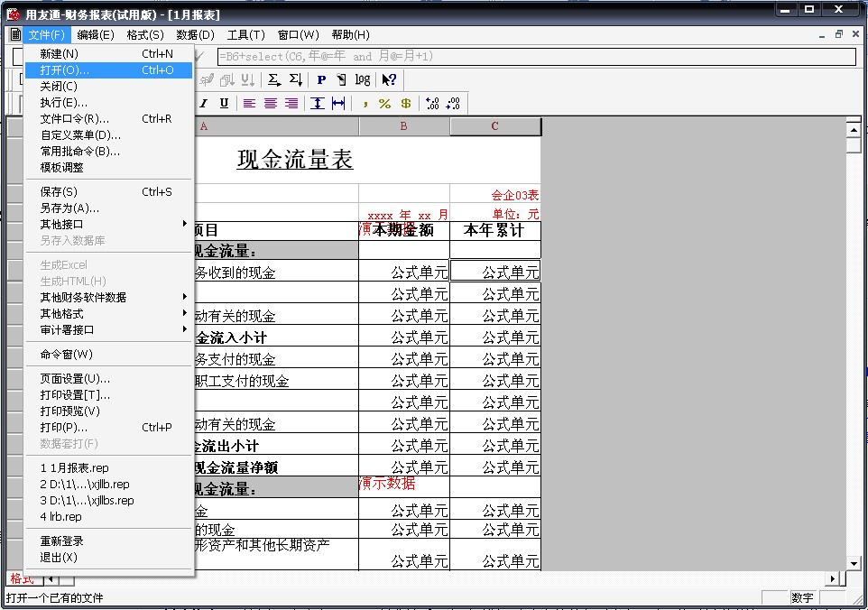This screenshot has height=610, width=868.
Task: Open 自定义菜单(D)... entry
Action: tap(108, 135)
